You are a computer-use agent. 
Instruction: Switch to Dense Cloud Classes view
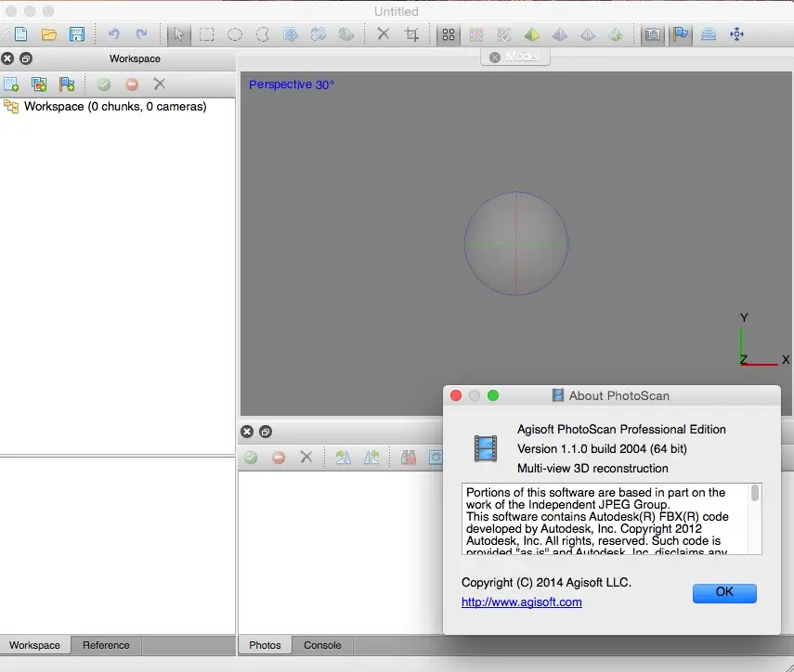click(504, 34)
